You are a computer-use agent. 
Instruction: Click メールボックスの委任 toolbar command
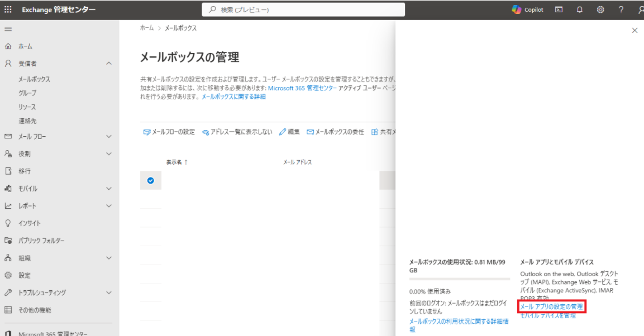pyautogui.click(x=335, y=132)
